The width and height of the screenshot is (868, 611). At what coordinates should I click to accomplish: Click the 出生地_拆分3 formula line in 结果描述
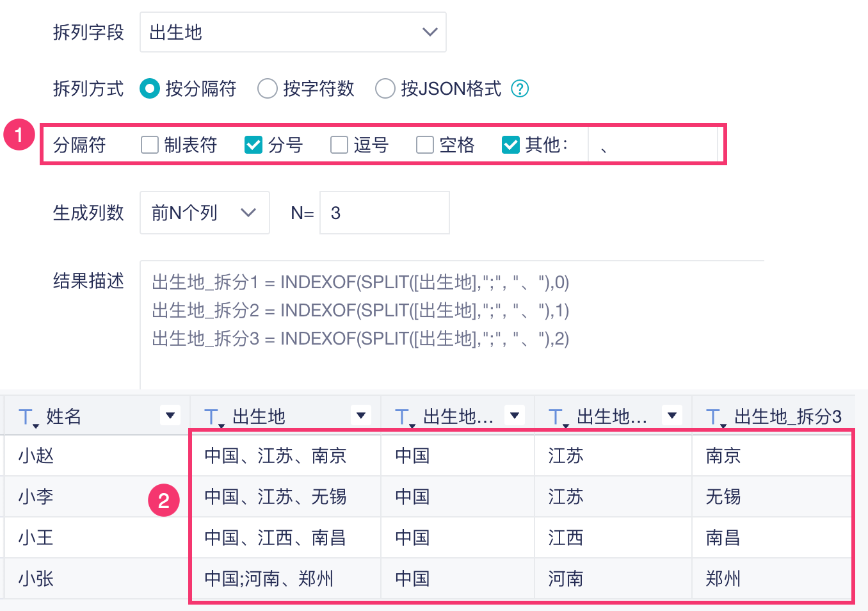point(360,338)
